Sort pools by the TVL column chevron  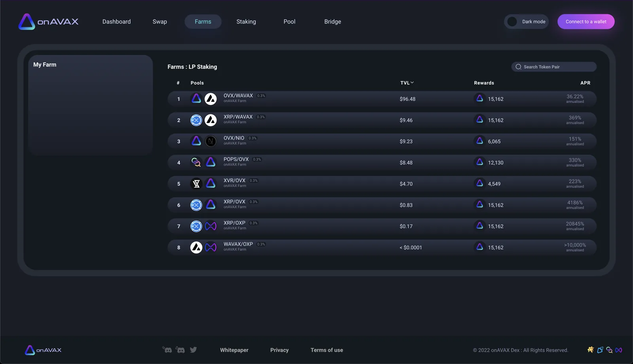[412, 83]
